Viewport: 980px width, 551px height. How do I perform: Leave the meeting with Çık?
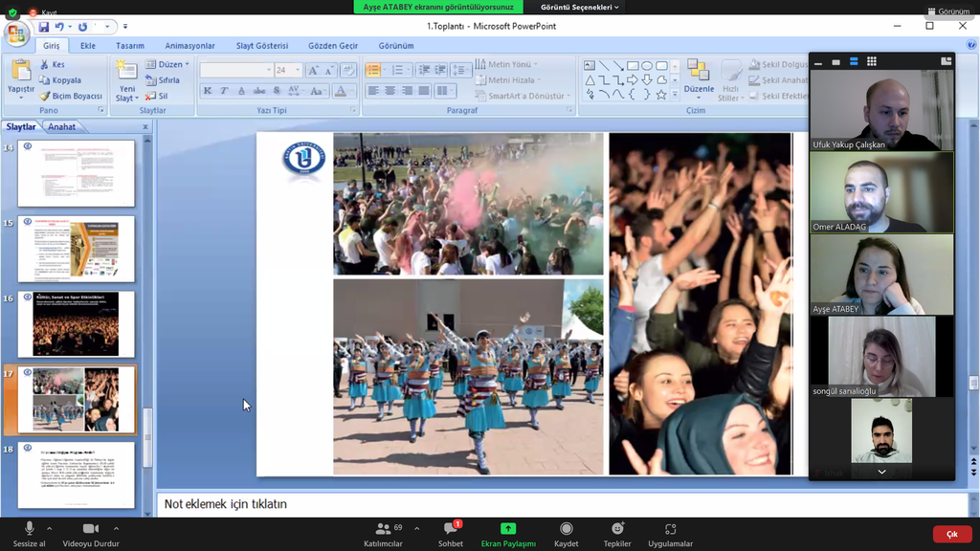tap(952, 534)
